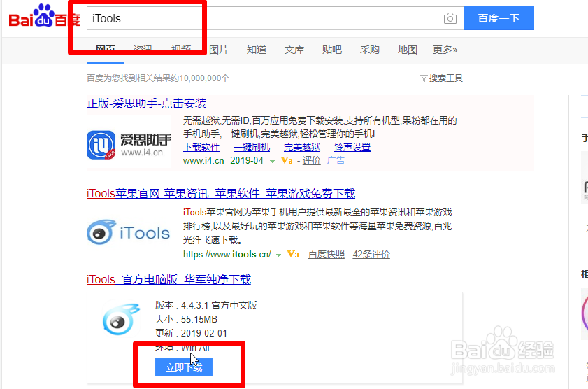Image resolution: width=588 pixels, height=389 pixels.
Task: Switch to 贴吧 tab
Action: [x=332, y=50]
